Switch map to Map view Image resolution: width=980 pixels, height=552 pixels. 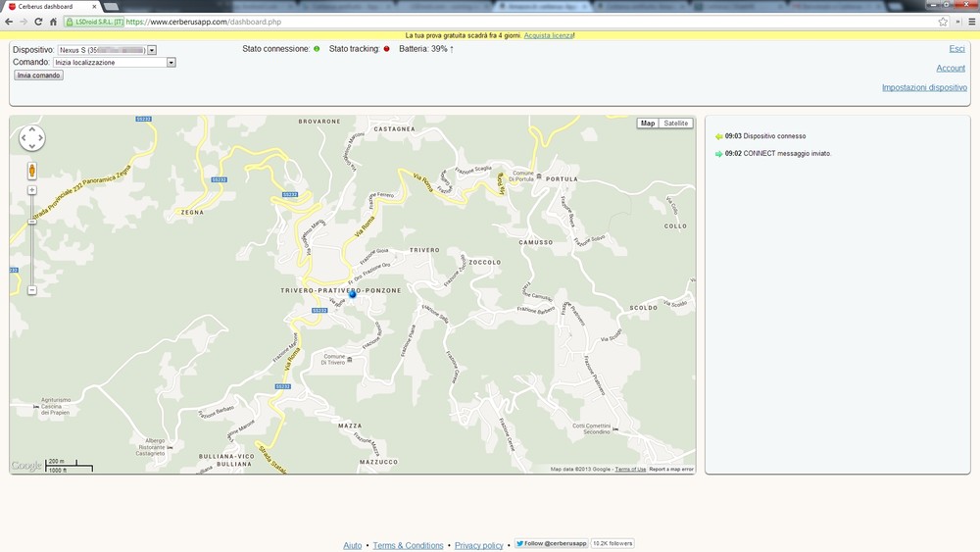648,124
